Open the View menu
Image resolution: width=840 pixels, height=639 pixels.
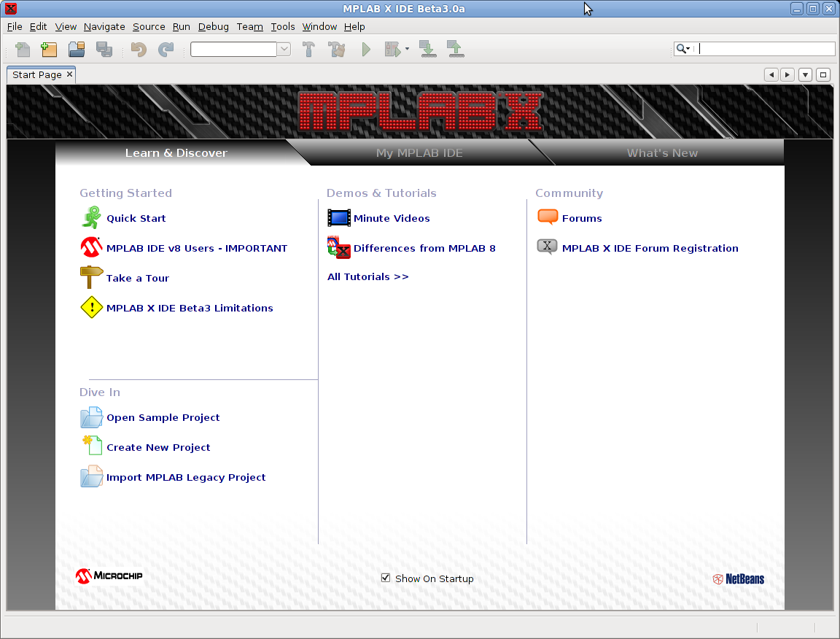point(66,26)
